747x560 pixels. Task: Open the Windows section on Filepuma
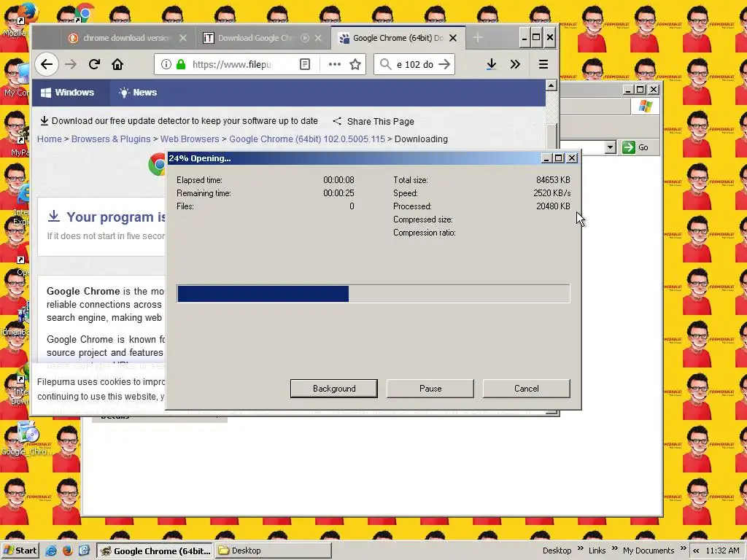point(67,93)
